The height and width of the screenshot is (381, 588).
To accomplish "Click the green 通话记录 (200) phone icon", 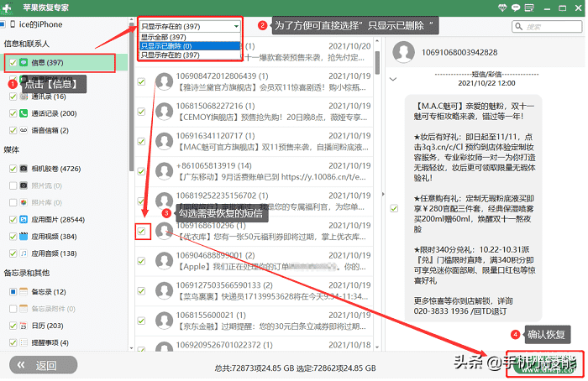I will coord(24,113).
